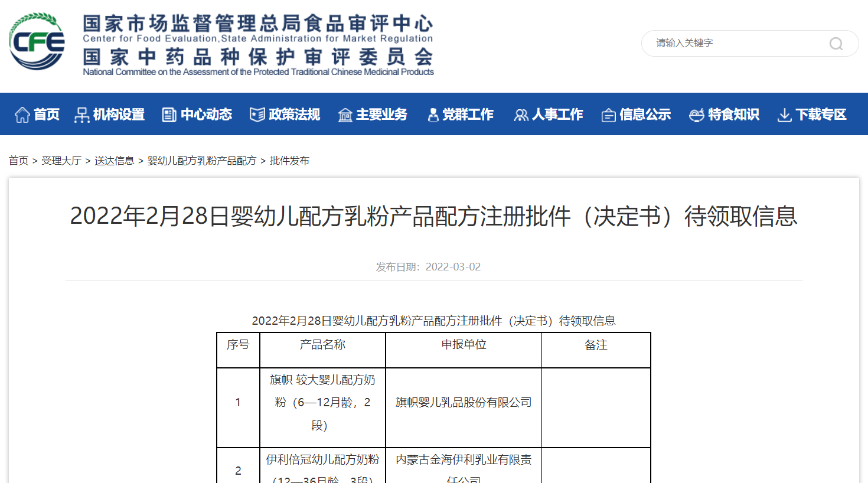Open the 人事工作 navigation menu item
The height and width of the screenshot is (483, 868).
(x=557, y=114)
